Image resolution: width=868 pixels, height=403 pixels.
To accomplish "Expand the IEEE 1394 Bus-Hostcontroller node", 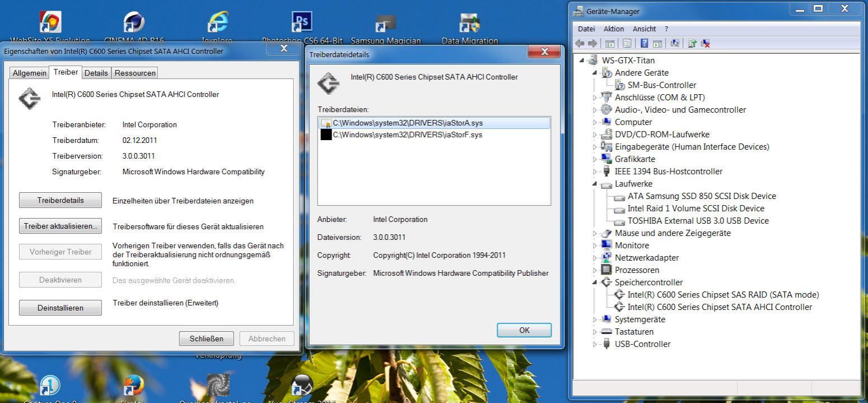I will coord(595,172).
